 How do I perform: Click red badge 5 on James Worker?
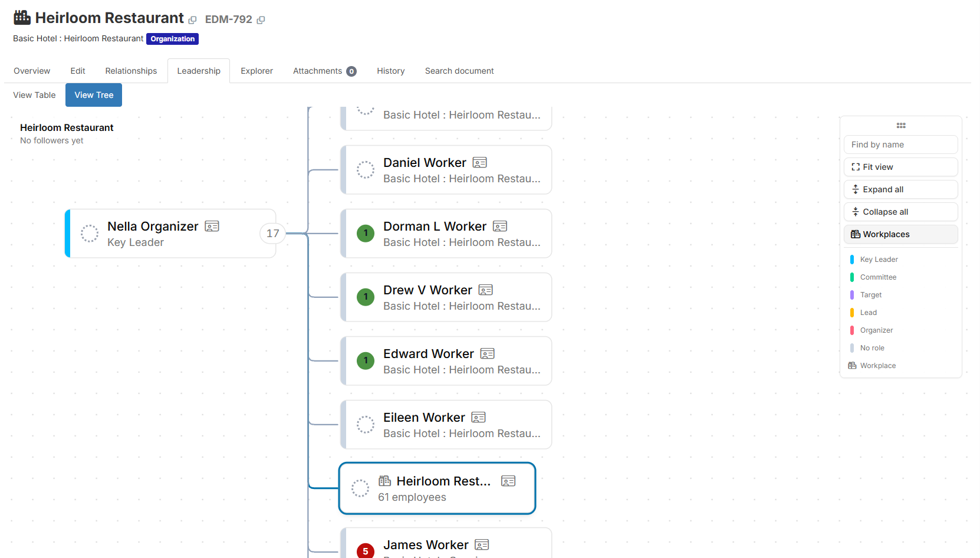click(366, 551)
